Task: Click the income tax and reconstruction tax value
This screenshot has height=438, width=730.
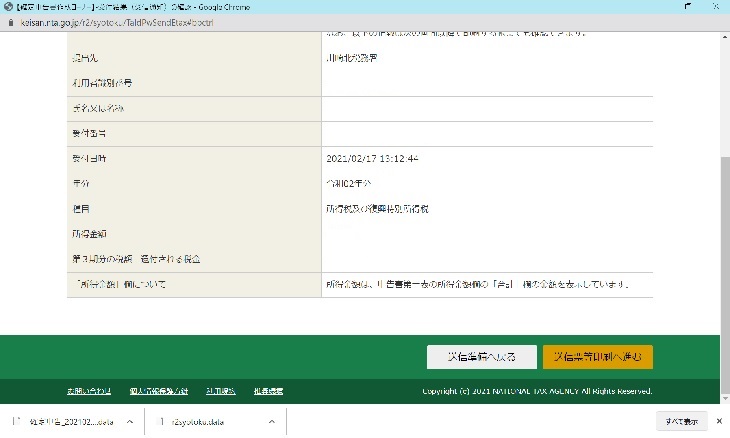Action: (x=377, y=209)
